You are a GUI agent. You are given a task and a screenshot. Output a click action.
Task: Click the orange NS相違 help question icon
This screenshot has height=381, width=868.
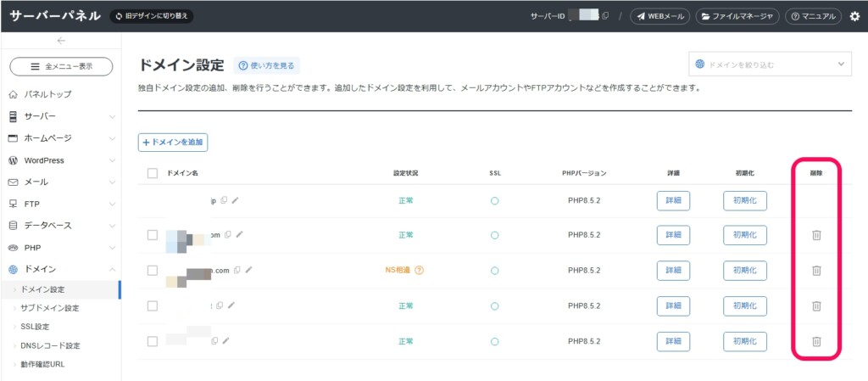(419, 271)
